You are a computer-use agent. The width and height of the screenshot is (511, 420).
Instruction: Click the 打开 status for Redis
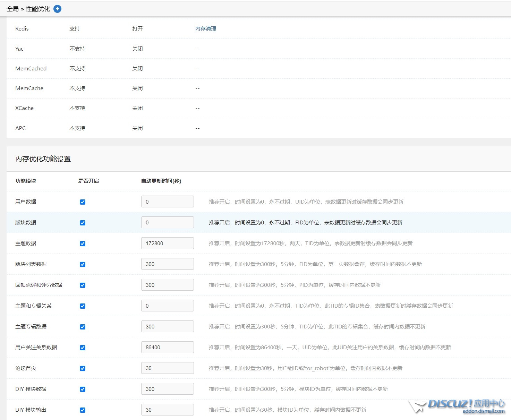[137, 29]
